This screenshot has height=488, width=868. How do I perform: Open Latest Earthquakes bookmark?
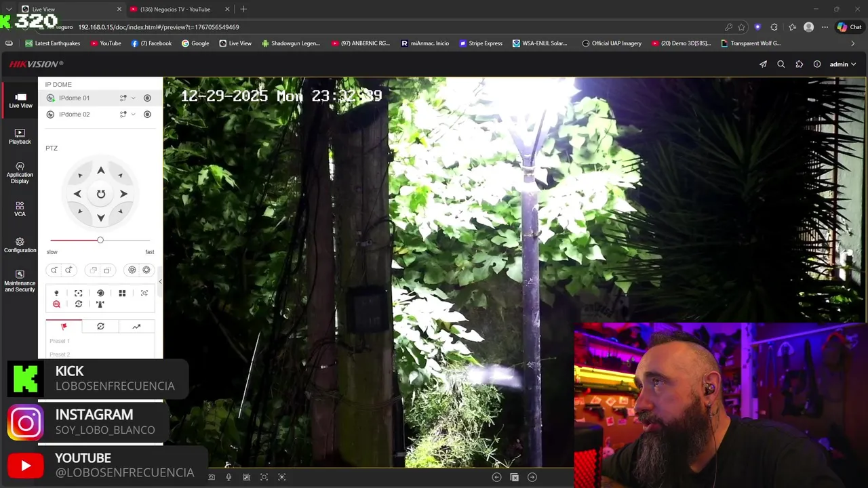coord(53,43)
